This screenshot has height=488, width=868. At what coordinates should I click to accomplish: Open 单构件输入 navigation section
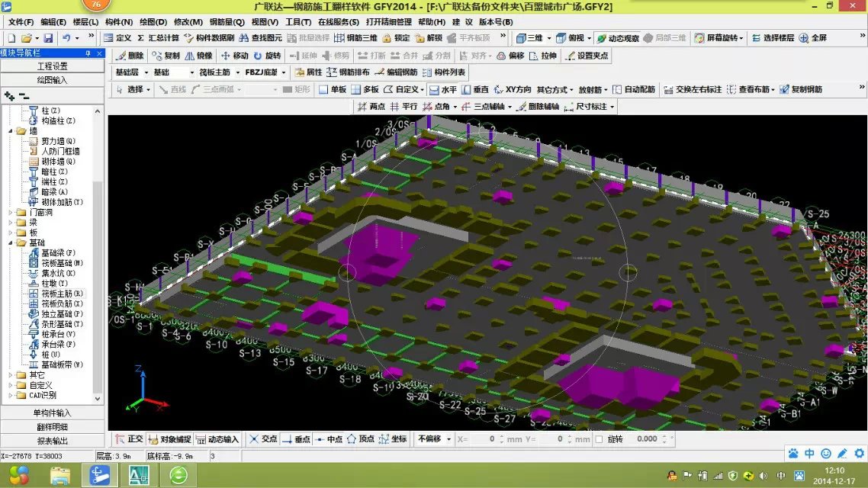52,413
